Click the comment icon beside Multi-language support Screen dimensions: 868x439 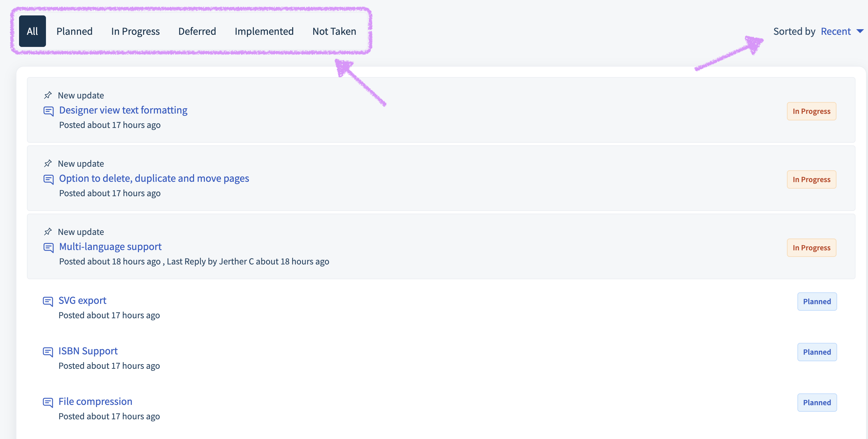[49, 247]
